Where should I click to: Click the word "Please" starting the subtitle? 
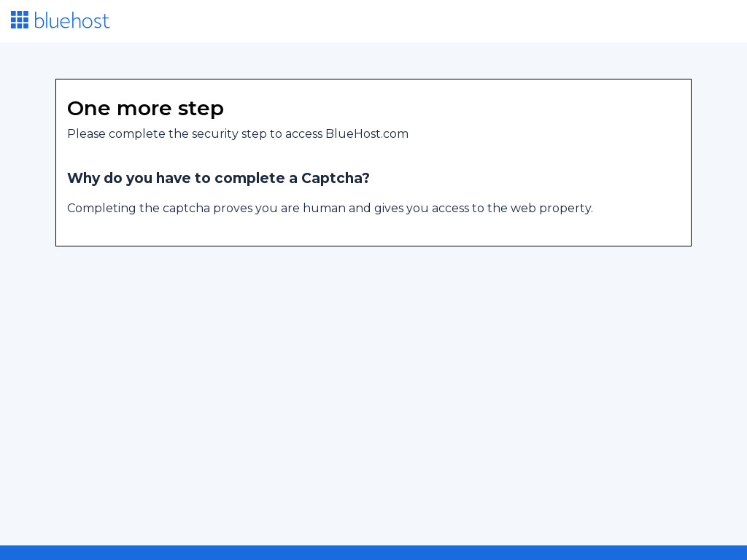point(86,134)
